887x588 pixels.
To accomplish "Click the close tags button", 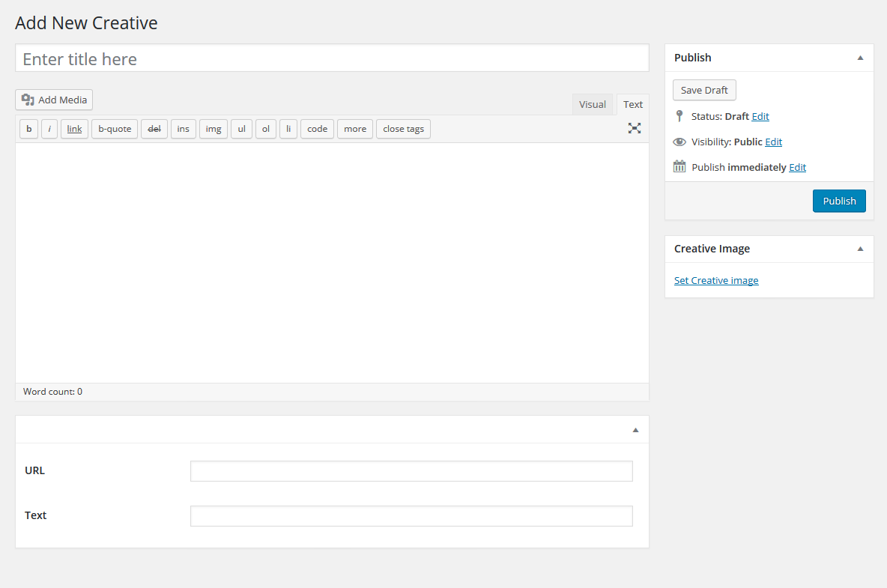I will point(403,129).
